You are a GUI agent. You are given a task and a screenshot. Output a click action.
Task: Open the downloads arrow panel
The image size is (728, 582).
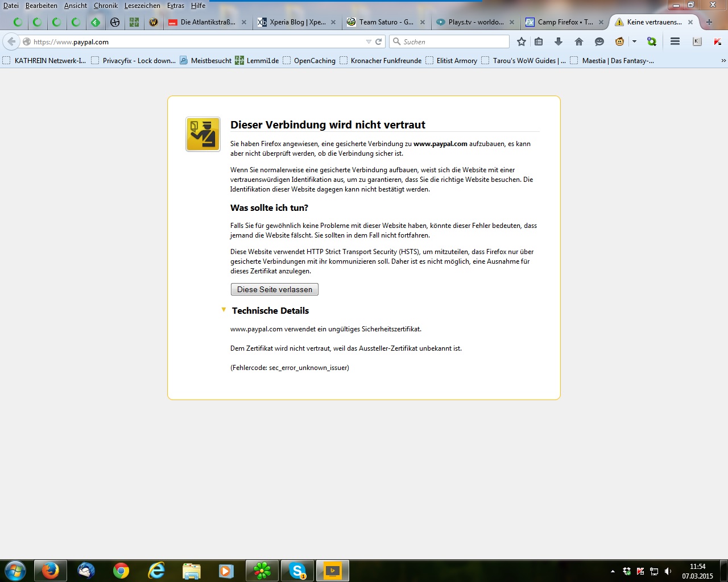pyautogui.click(x=559, y=41)
